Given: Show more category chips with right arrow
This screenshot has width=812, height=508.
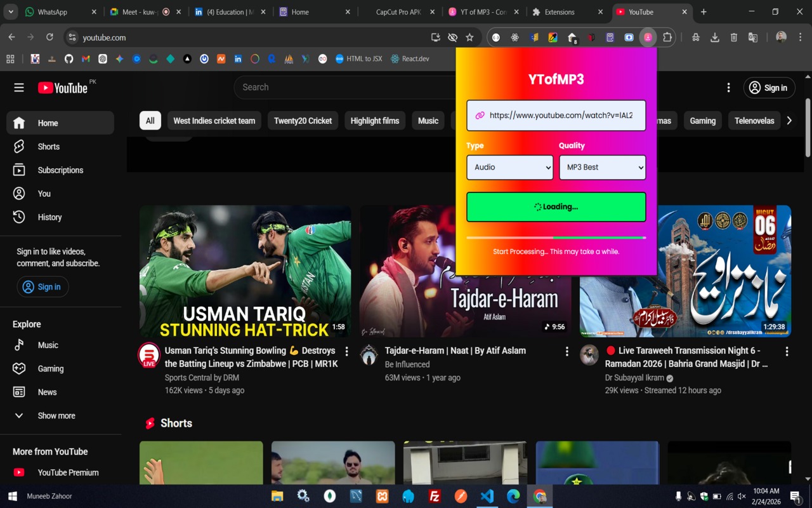Looking at the screenshot, I should (789, 121).
